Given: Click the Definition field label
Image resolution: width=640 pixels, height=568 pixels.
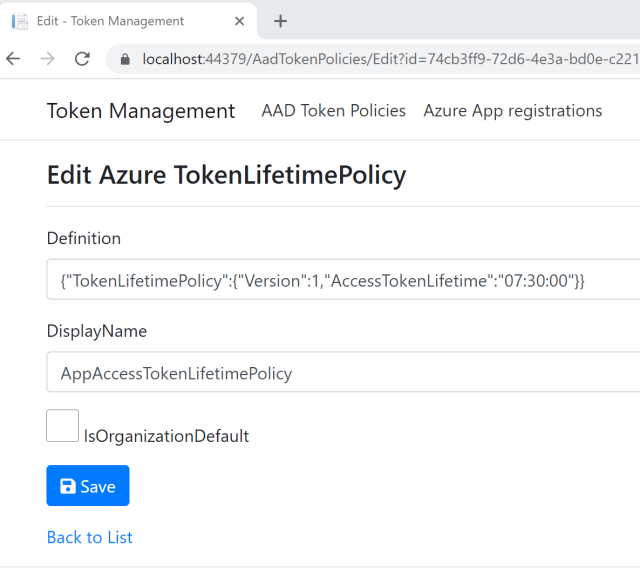Looking at the screenshot, I should tap(84, 238).
